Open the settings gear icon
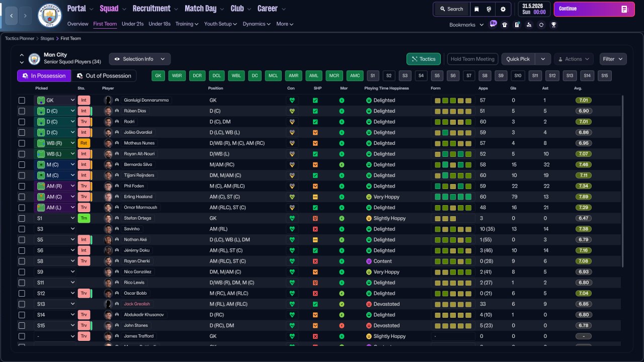Viewport: 644px width, 362px height. 503,9
